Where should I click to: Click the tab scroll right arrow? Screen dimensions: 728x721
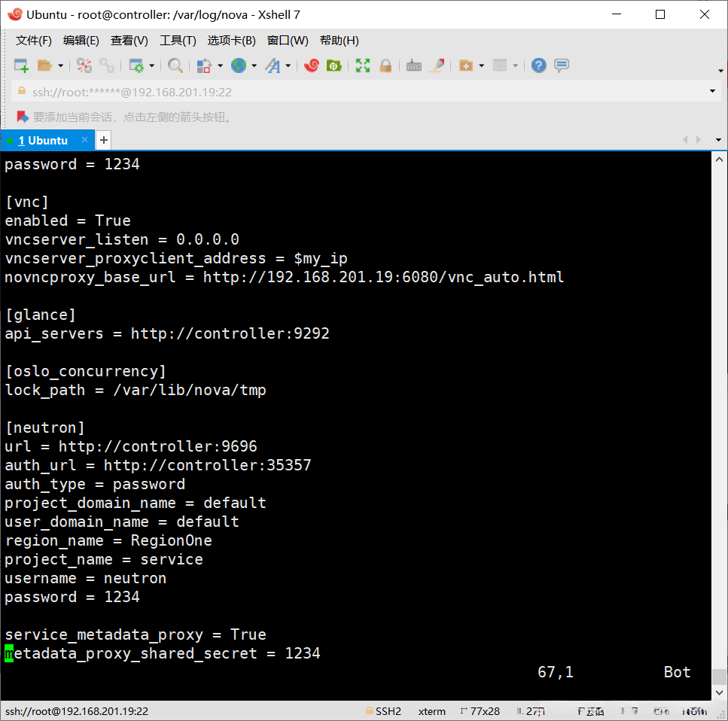(x=699, y=140)
